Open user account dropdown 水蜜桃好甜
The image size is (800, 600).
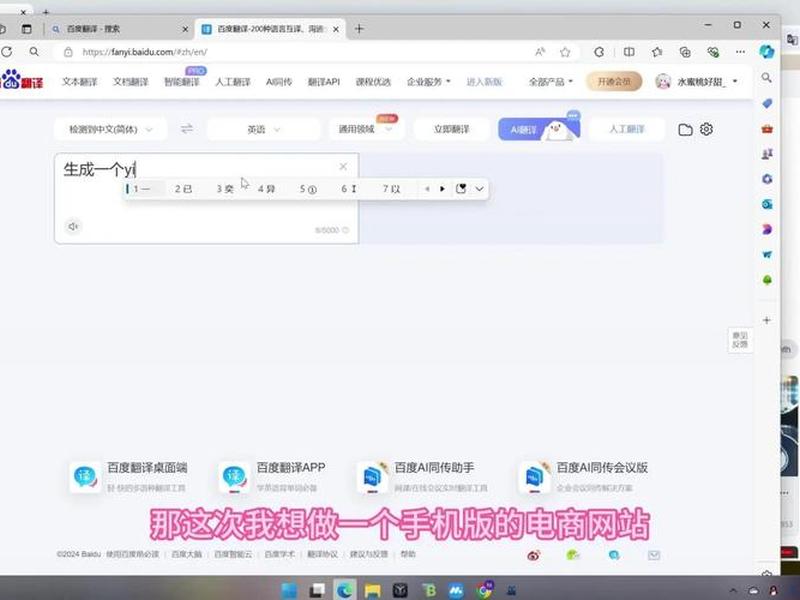[697, 82]
